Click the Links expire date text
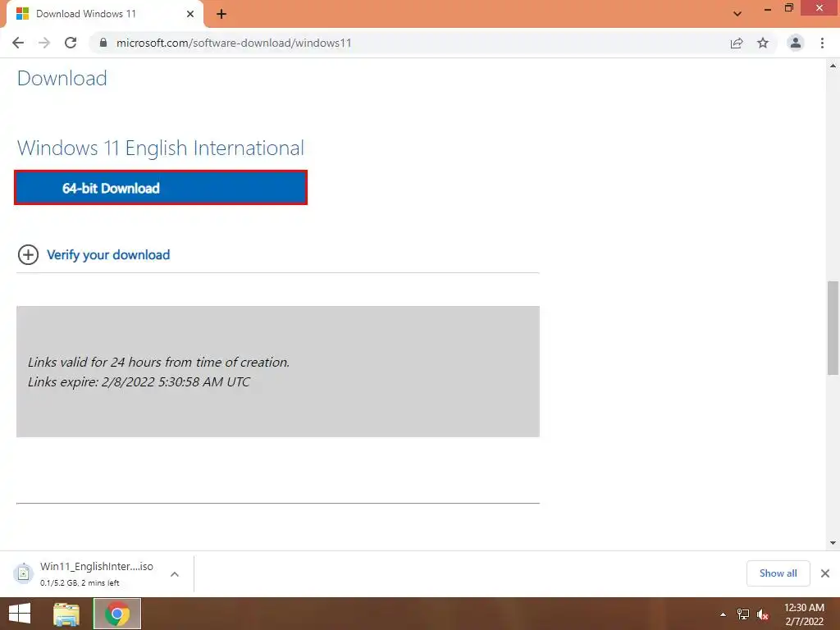 pyautogui.click(x=139, y=382)
